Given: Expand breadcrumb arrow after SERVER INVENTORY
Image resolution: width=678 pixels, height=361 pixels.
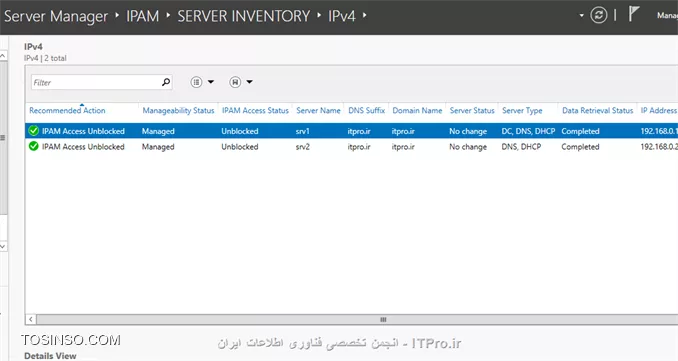Looking at the screenshot, I should click(319, 15).
